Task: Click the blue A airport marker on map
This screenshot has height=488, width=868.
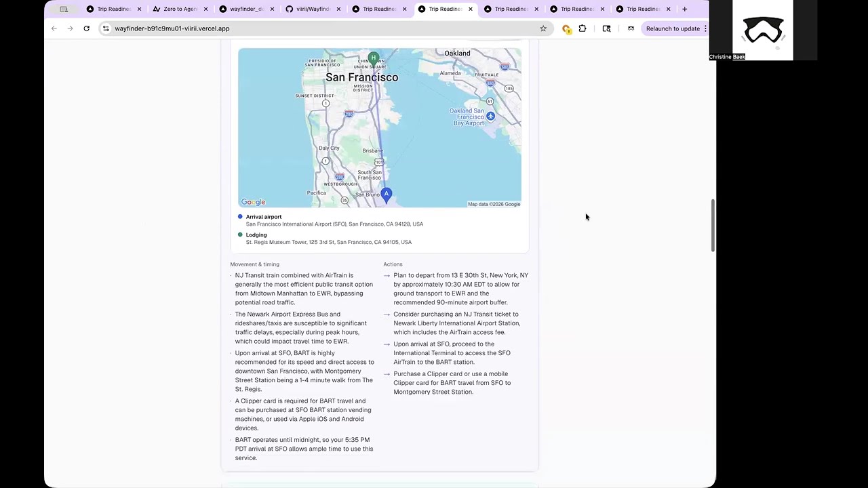Action: [387, 195]
